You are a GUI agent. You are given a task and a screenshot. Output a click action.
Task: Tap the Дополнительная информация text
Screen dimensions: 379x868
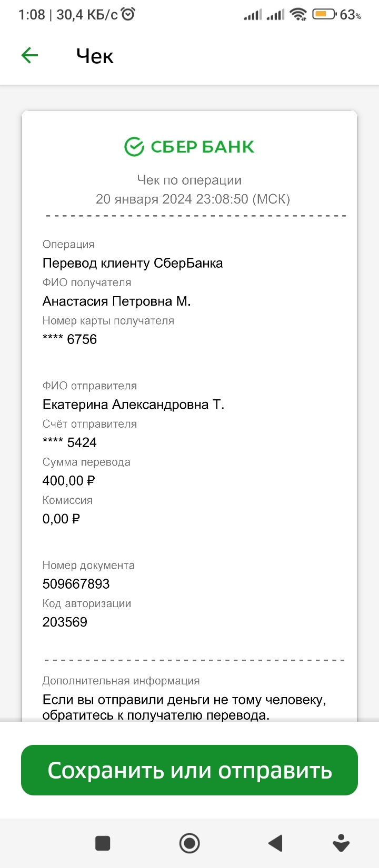(x=121, y=681)
